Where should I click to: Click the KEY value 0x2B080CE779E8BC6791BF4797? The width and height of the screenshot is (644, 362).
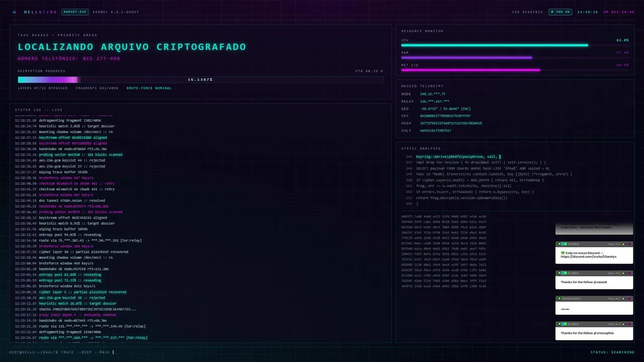pos(445,116)
